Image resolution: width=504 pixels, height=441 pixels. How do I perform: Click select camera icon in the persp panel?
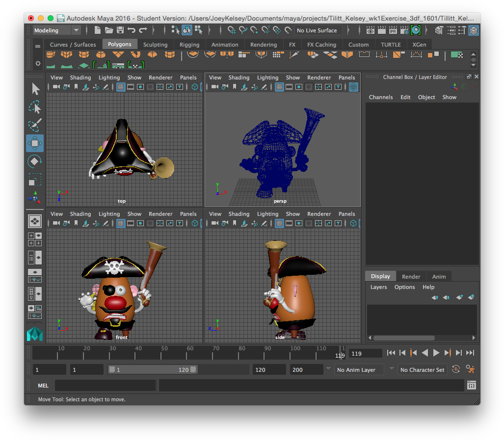215,87
